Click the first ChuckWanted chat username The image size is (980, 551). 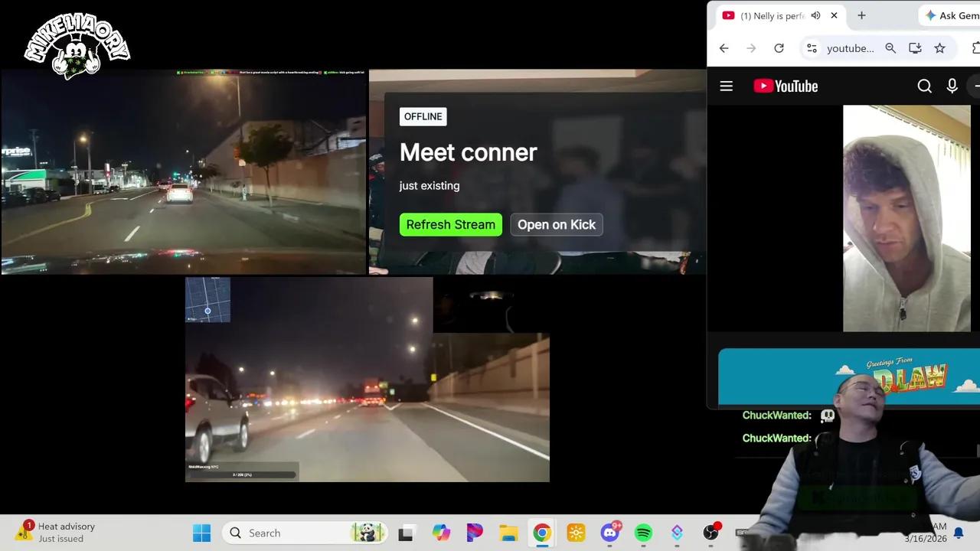tap(776, 416)
